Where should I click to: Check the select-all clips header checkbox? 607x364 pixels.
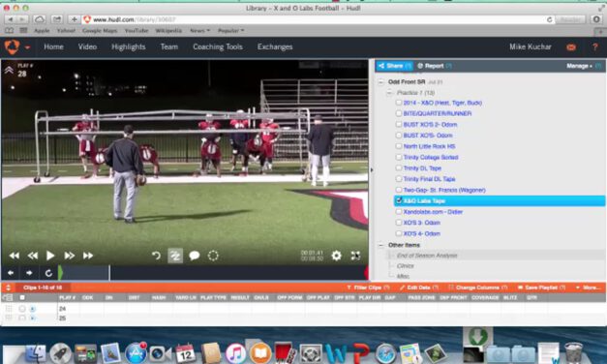22,297
